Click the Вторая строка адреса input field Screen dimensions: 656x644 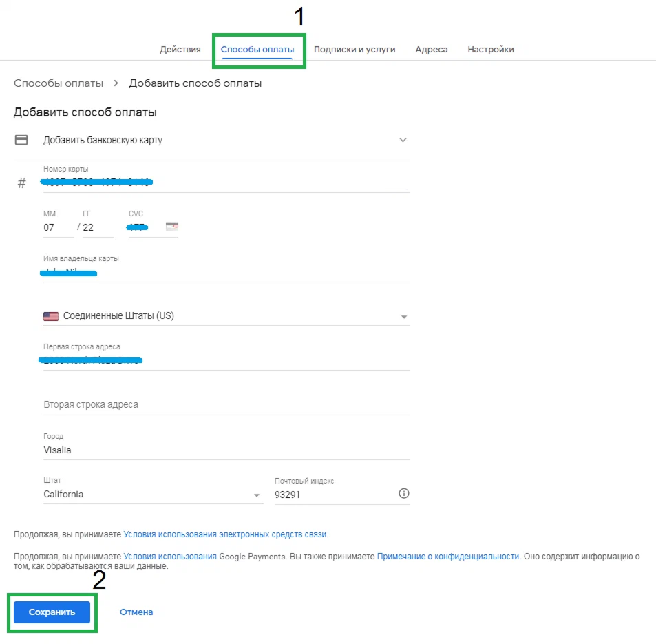coord(207,405)
